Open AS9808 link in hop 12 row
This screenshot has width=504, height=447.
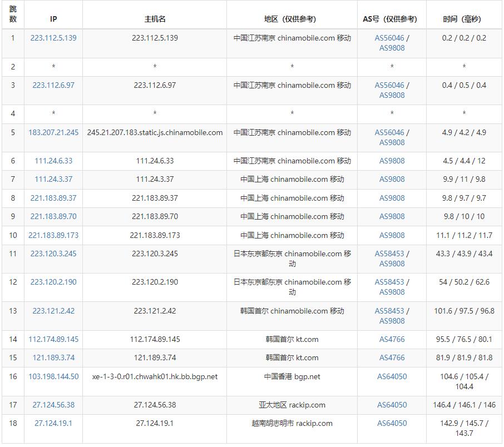pos(392,292)
